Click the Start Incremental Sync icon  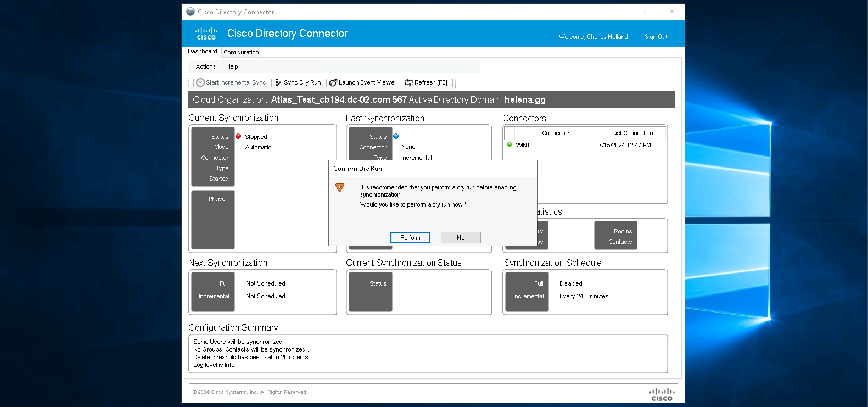pos(200,82)
